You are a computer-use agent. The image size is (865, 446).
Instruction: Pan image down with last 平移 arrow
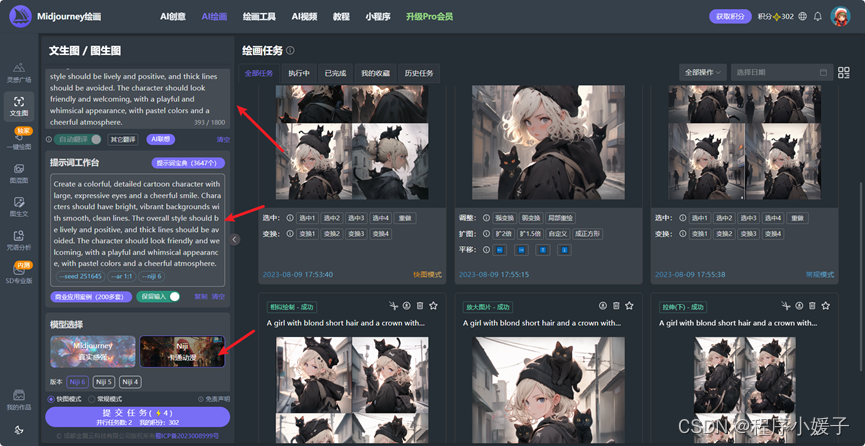tap(564, 250)
